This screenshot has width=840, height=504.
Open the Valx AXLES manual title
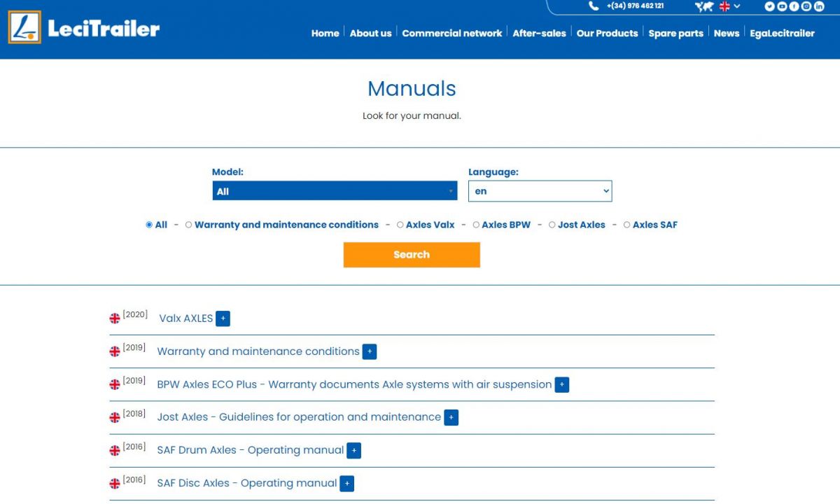186,318
